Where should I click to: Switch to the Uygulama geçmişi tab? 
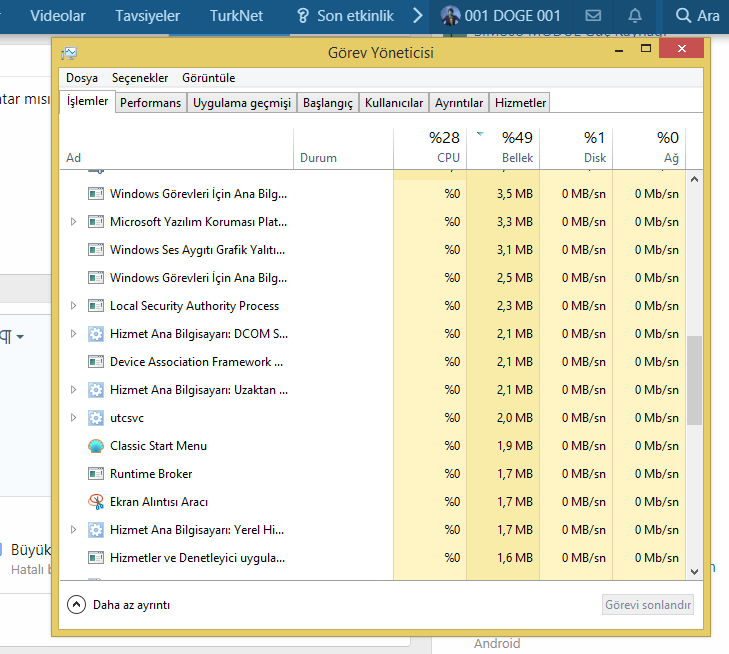point(242,103)
